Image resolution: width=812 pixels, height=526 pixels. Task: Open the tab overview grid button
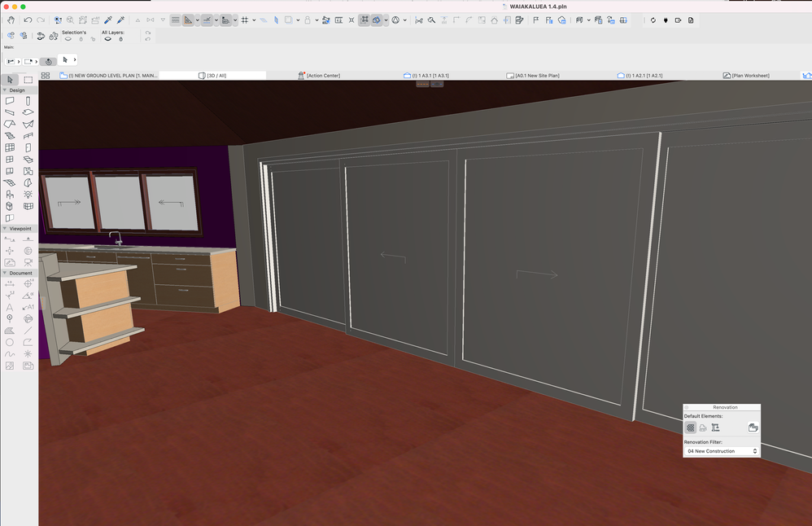pyautogui.click(x=46, y=76)
